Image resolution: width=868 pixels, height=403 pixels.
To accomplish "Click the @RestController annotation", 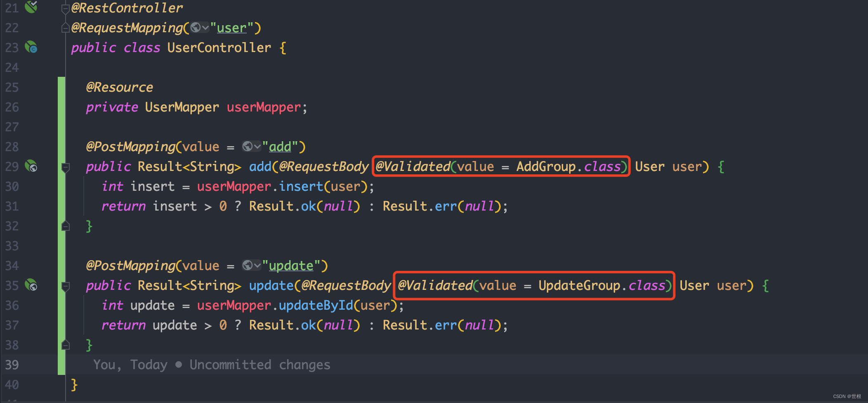I will (127, 8).
